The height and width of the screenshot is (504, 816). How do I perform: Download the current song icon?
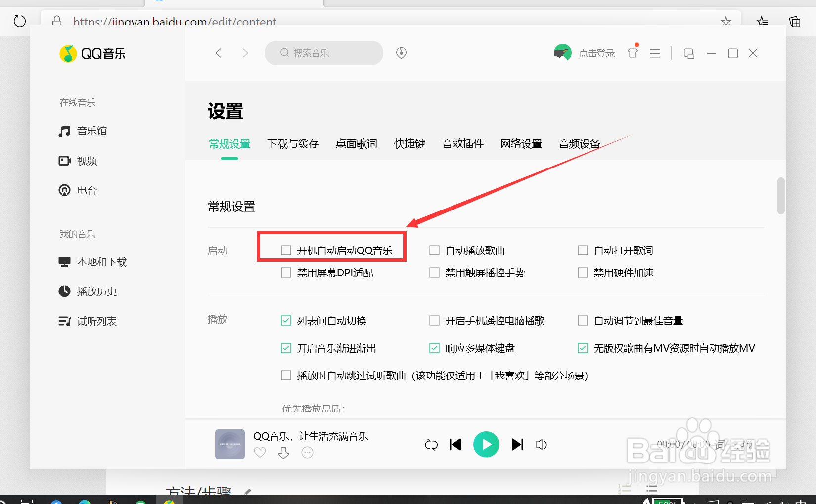point(283,453)
